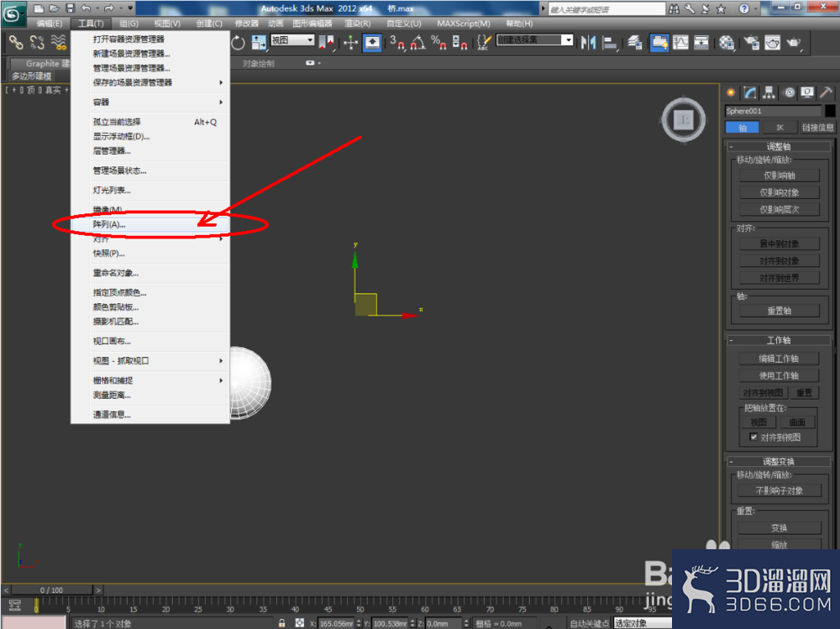Select 重命名对象... menu entry

(150, 273)
